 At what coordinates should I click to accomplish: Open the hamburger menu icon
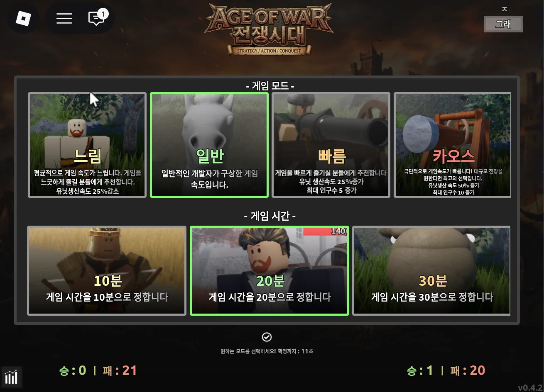click(64, 18)
